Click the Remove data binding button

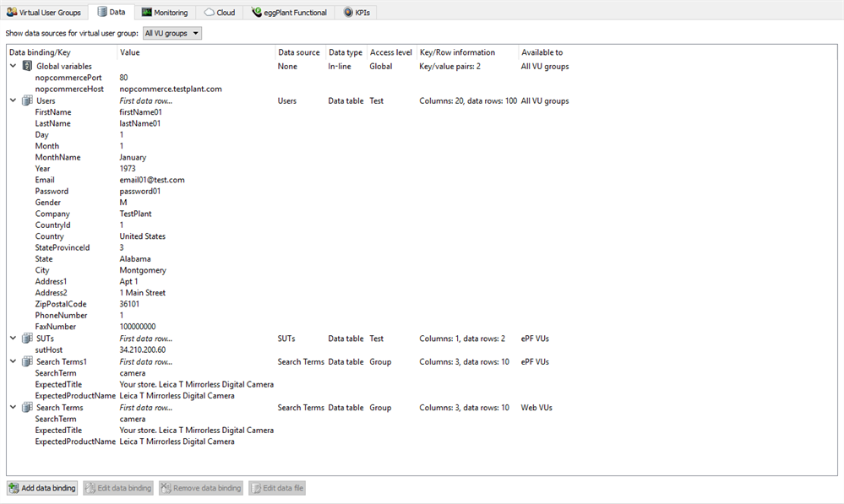pyautogui.click(x=201, y=488)
